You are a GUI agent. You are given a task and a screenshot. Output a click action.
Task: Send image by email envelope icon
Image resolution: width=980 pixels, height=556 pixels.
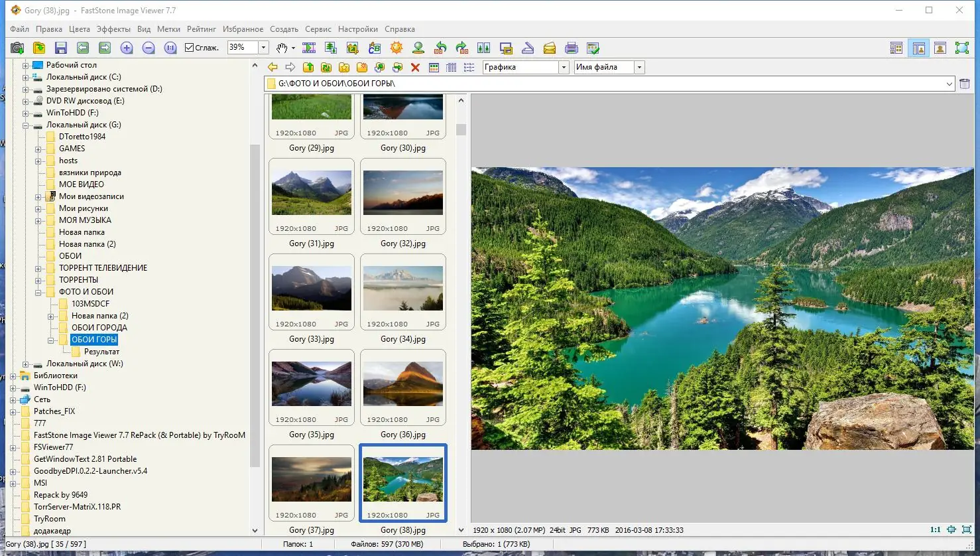pos(550,48)
